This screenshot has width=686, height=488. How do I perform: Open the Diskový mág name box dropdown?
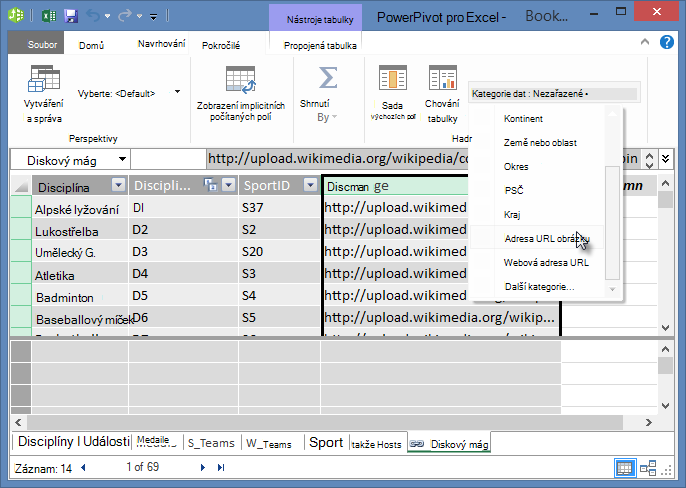pos(122,159)
